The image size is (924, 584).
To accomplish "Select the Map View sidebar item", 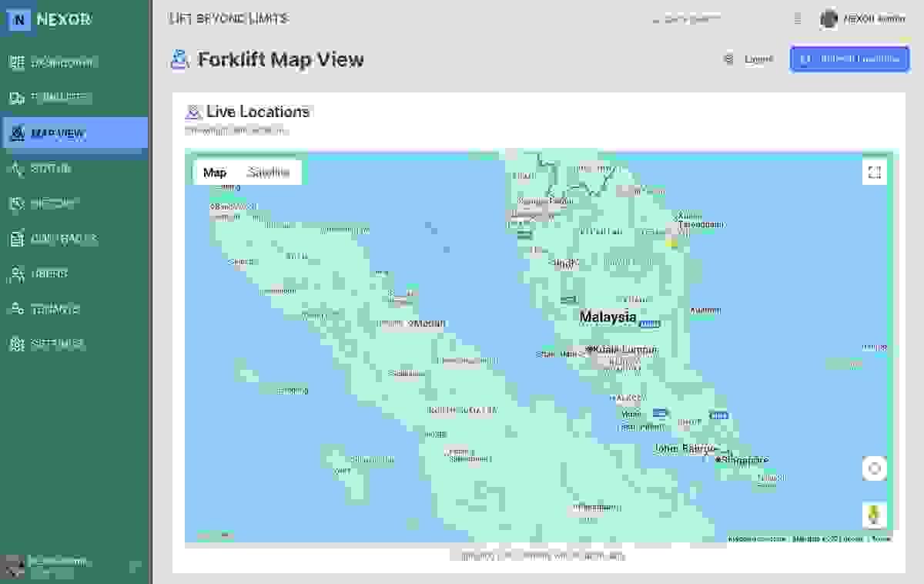I will pyautogui.click(x=75, y=133).
